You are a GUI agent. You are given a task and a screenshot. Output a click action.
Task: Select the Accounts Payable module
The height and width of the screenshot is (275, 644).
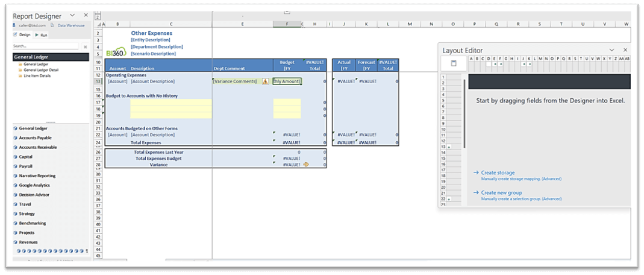click(x=35, y=137)
